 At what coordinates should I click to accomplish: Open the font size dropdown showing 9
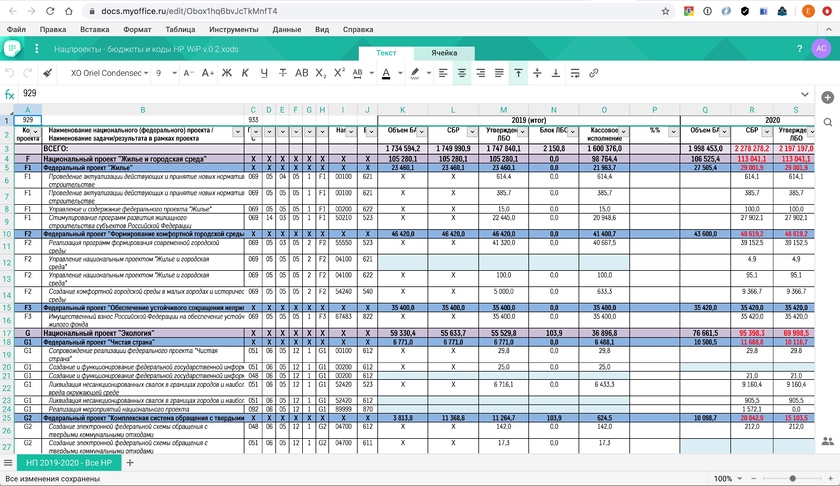pos(165,73)
